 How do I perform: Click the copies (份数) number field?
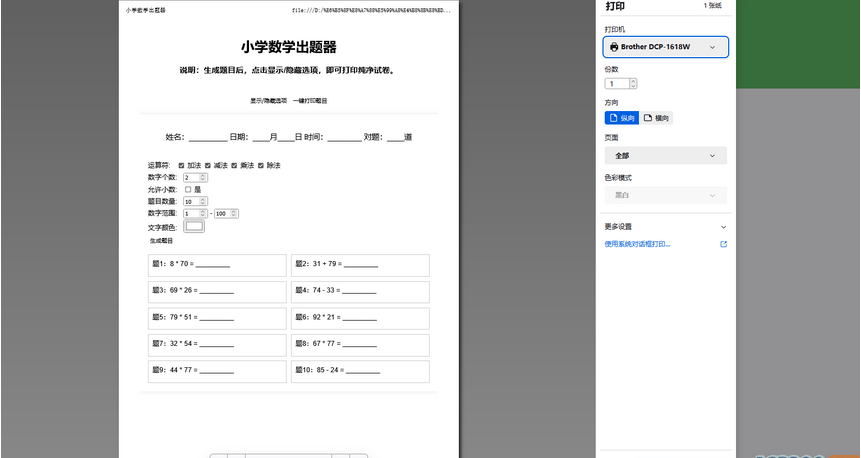pyautogui.click(x=618, y=84)
